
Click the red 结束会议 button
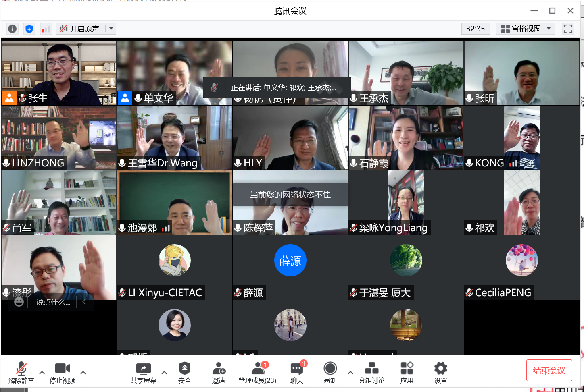[549, 370]
